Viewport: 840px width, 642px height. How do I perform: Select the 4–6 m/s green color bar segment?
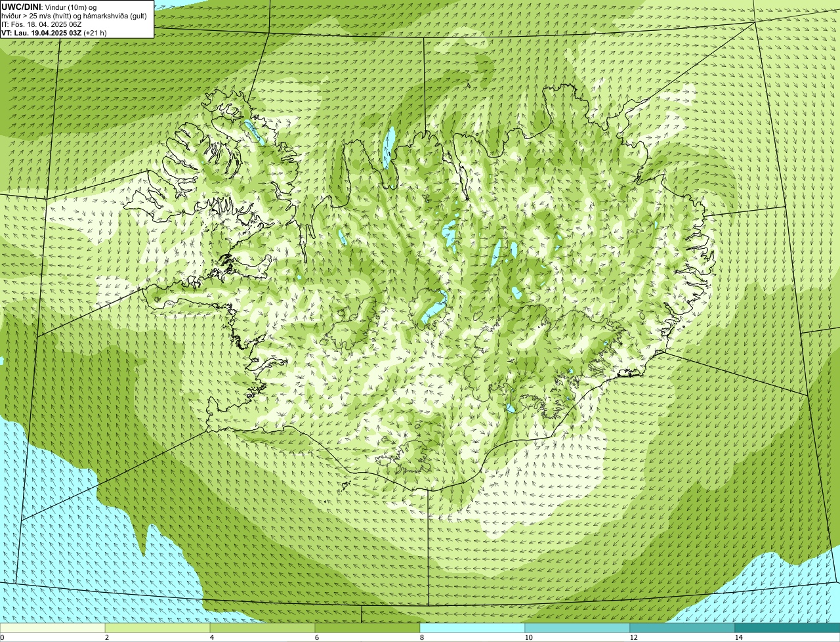tap(262, 628)
